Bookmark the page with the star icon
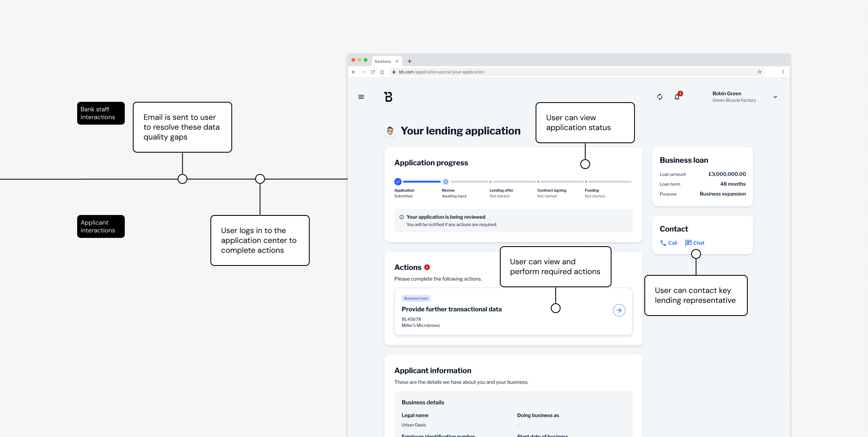 coord(759,72)
